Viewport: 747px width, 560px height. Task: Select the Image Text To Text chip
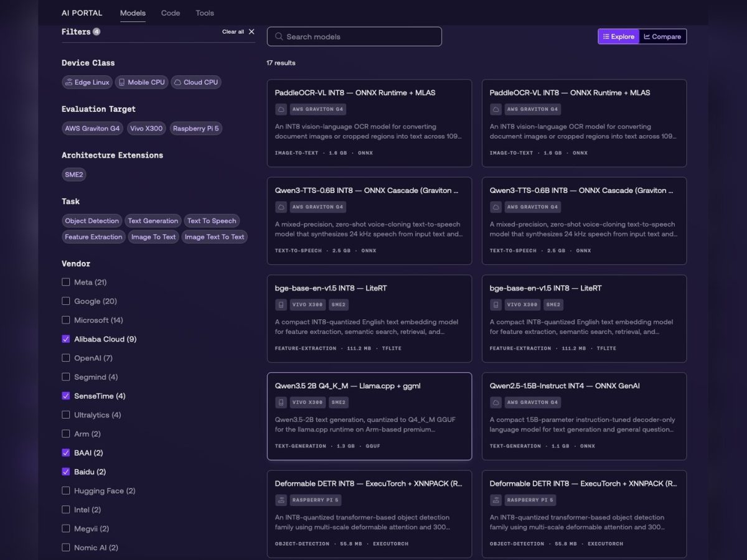pyautogui.click(x=215, y=237)
